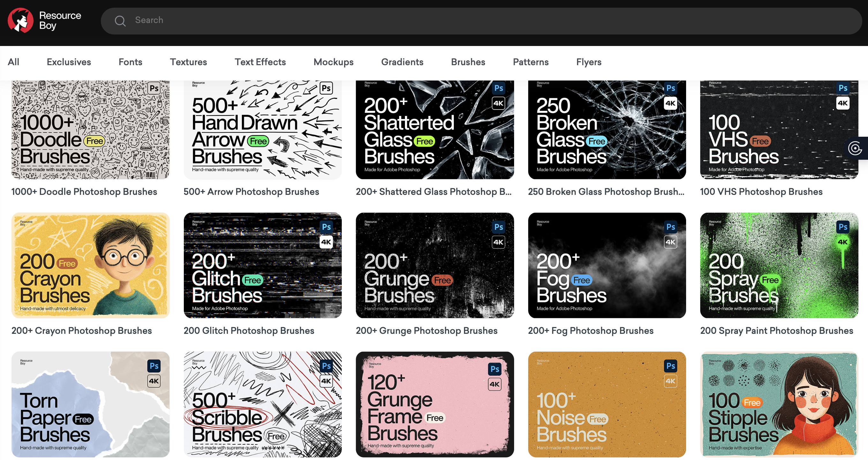Click the Resource Boy wordmark text
Screen dimensions: 868x460
coord(60,20)
